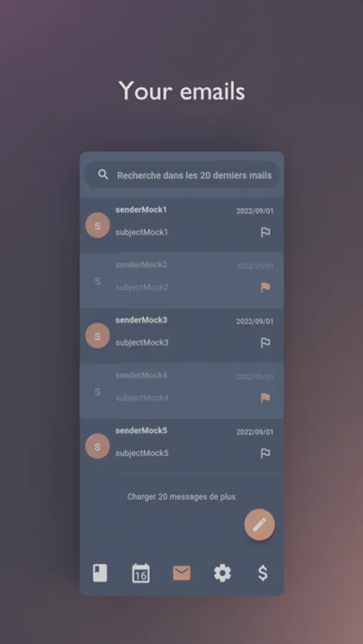The width and height of the screenshot is (363, 644).
Task: Open the dollar sign tab
Action: (263, 573)
